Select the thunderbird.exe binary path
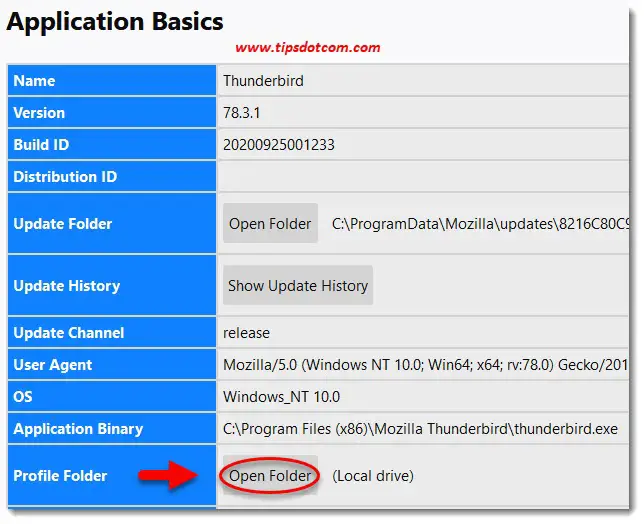Image resolution: width=644 pixels, height=524 pixels. coord(420,429)
